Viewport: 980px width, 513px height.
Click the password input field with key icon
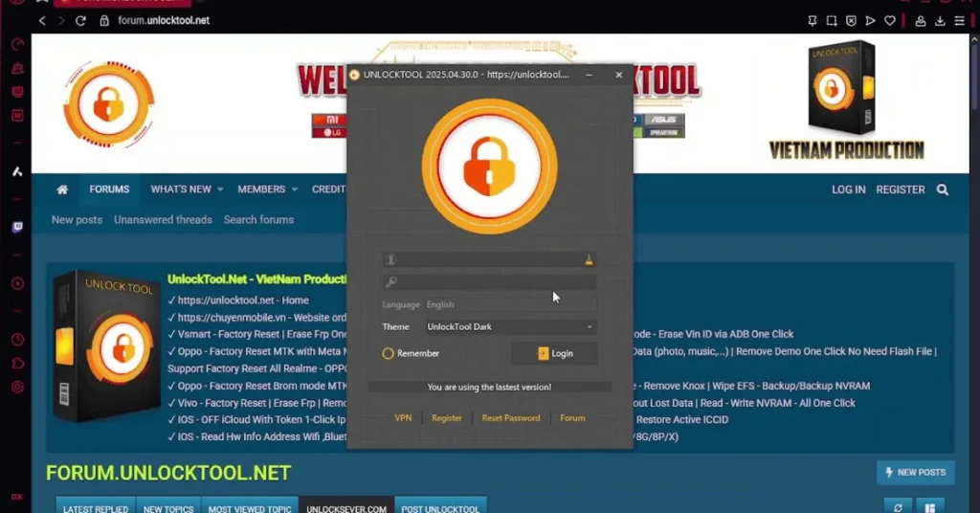[489, 282]
